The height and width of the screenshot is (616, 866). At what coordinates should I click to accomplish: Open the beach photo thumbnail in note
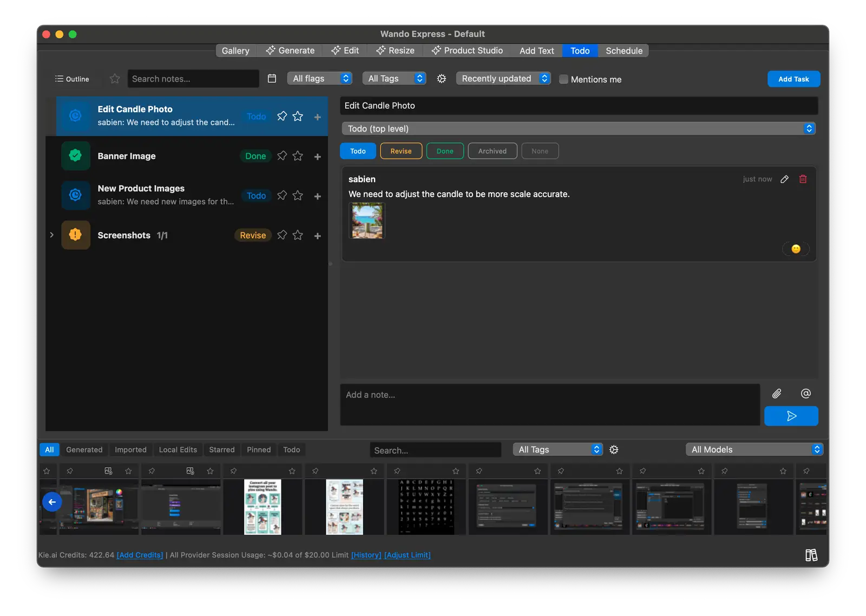[367, 220]
